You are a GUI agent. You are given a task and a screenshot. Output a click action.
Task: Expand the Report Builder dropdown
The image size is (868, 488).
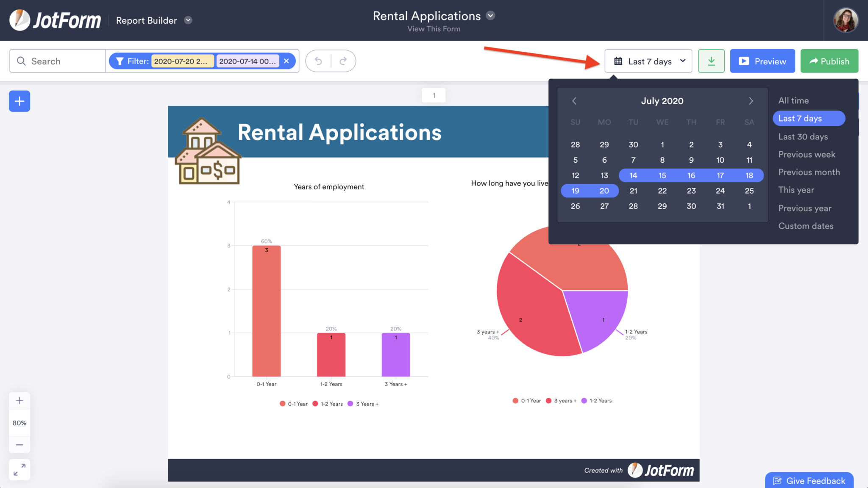[x=188, y=20]
